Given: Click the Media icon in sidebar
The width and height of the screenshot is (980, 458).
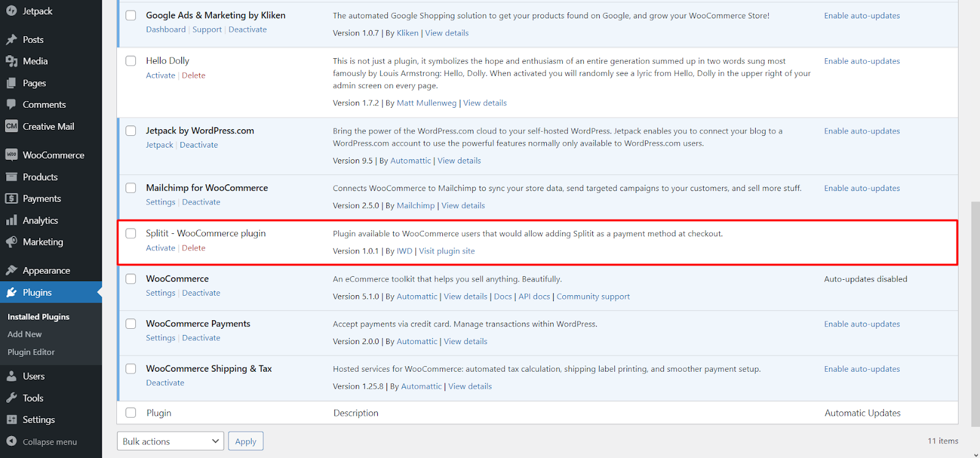Looking at the screenshot, I should [11, 61].
